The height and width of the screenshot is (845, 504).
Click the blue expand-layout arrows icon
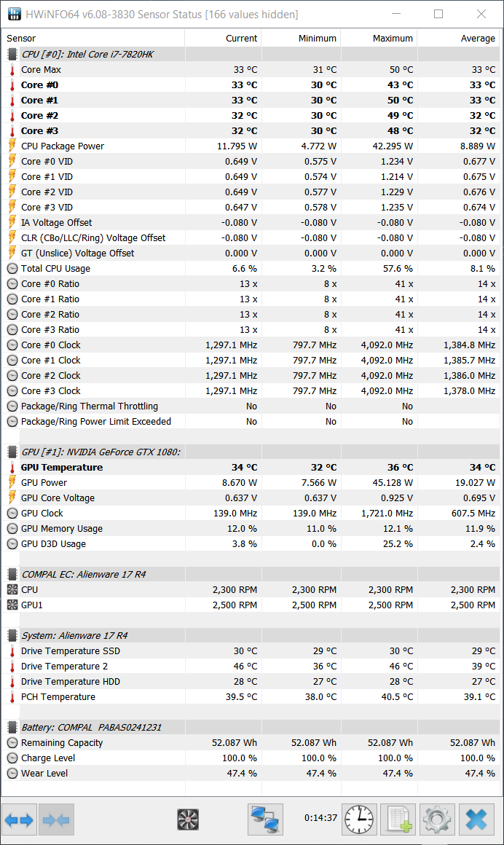[x=19, y=820]
